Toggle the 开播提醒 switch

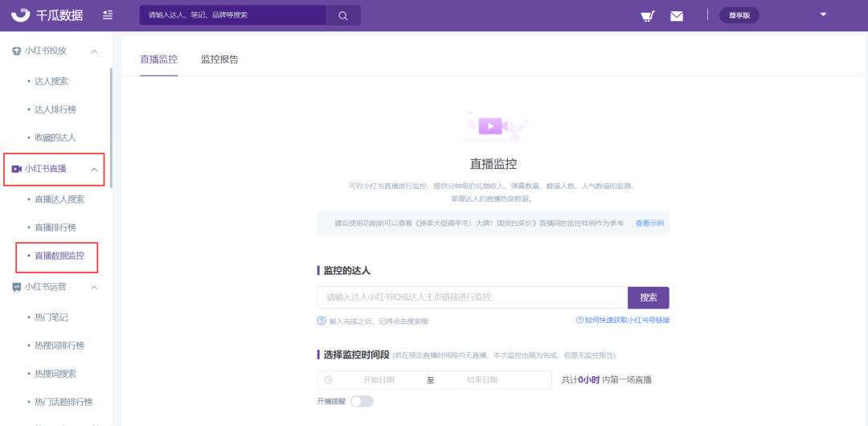pos(362,401)
